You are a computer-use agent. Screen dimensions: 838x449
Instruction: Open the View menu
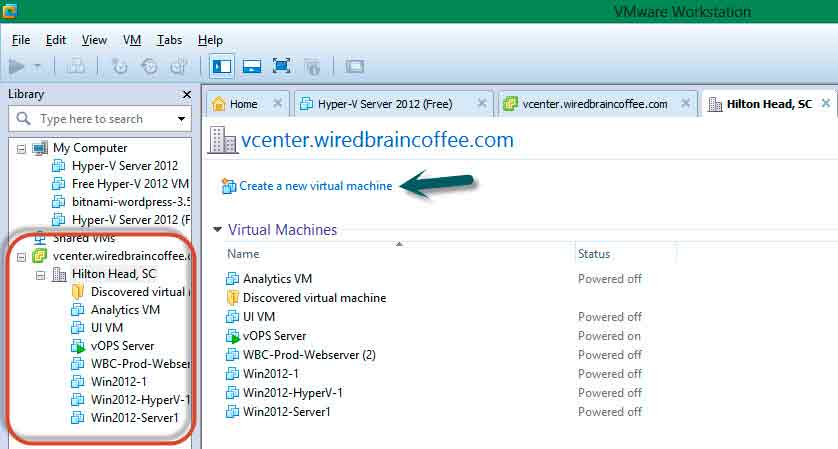[x=94, y=40]
